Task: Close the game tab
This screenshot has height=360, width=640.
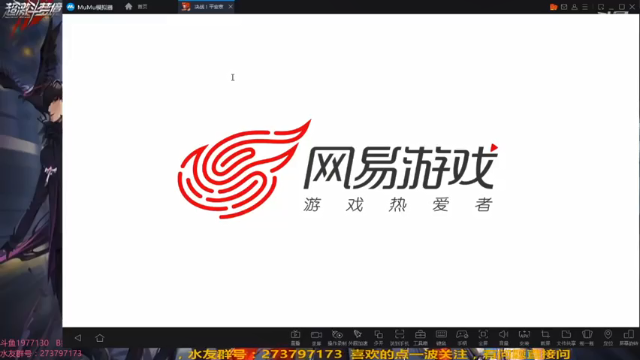Action: [231, 7]
